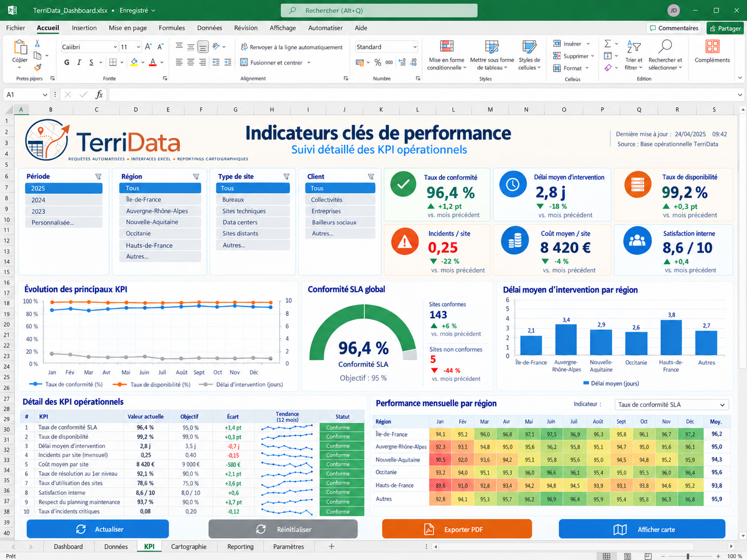
Task: Open Mise en forme conditionnelle
Action: (447, 55)
